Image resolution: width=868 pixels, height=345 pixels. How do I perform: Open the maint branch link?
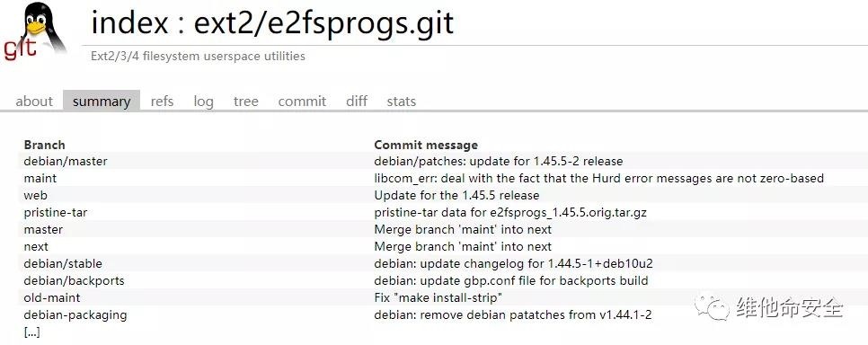[x=40, y=178]
